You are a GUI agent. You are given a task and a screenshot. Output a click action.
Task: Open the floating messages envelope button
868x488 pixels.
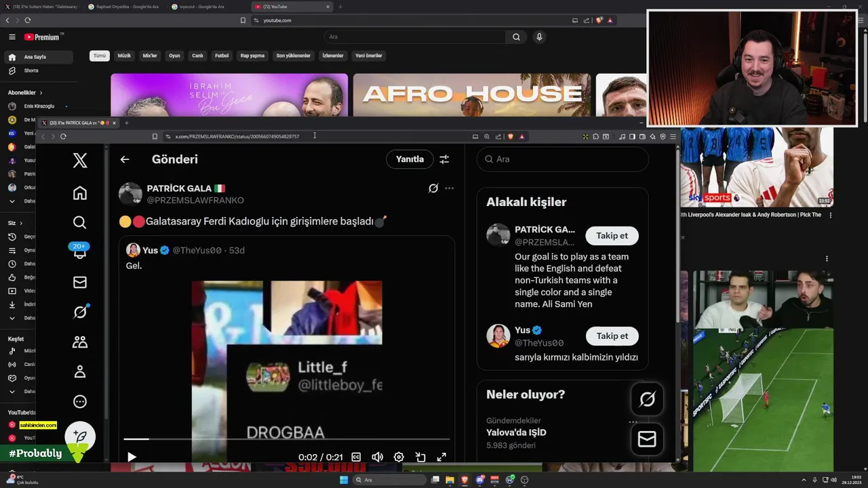pos(647,439)
